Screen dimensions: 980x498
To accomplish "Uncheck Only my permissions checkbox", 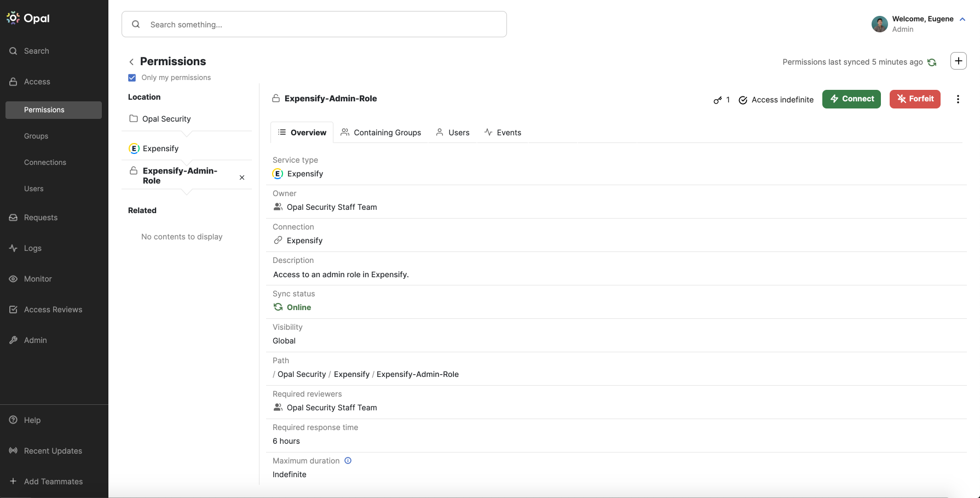I will [132, 78].
